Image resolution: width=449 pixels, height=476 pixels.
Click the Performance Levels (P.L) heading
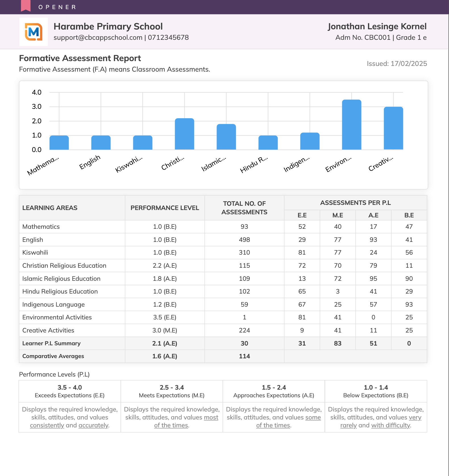click(54, 374)
